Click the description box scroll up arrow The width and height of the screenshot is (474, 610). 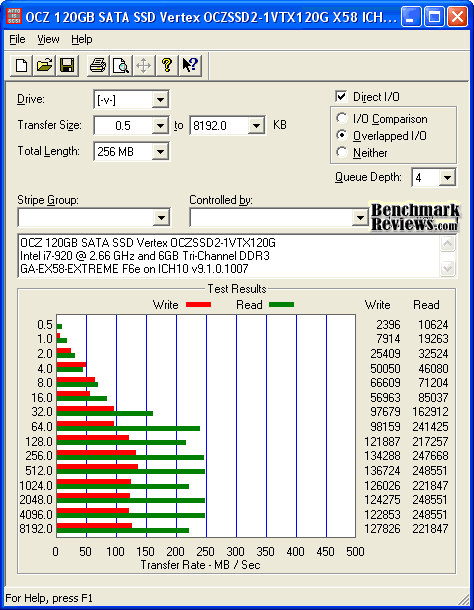click(448, 244)
